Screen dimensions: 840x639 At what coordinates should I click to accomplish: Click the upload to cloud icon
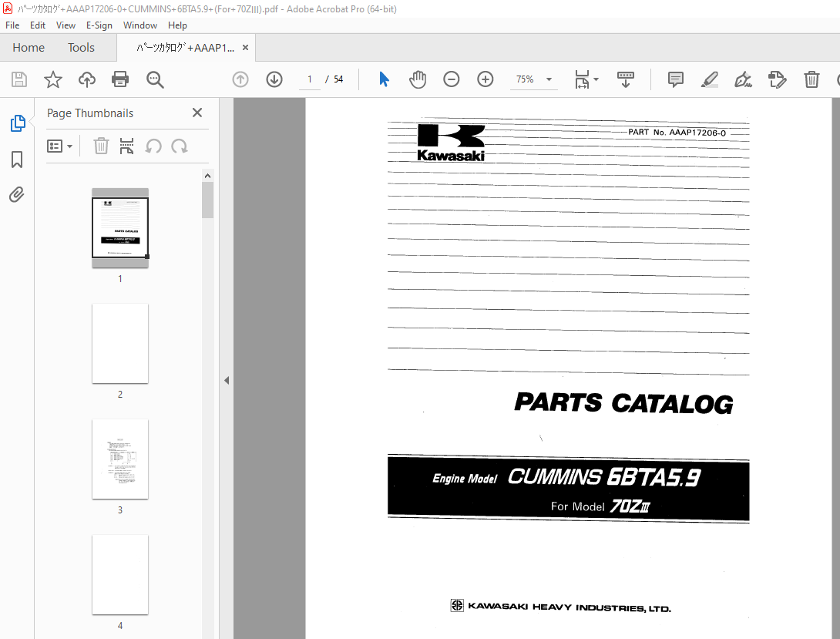pyautogui.click(x=87, y=80)
